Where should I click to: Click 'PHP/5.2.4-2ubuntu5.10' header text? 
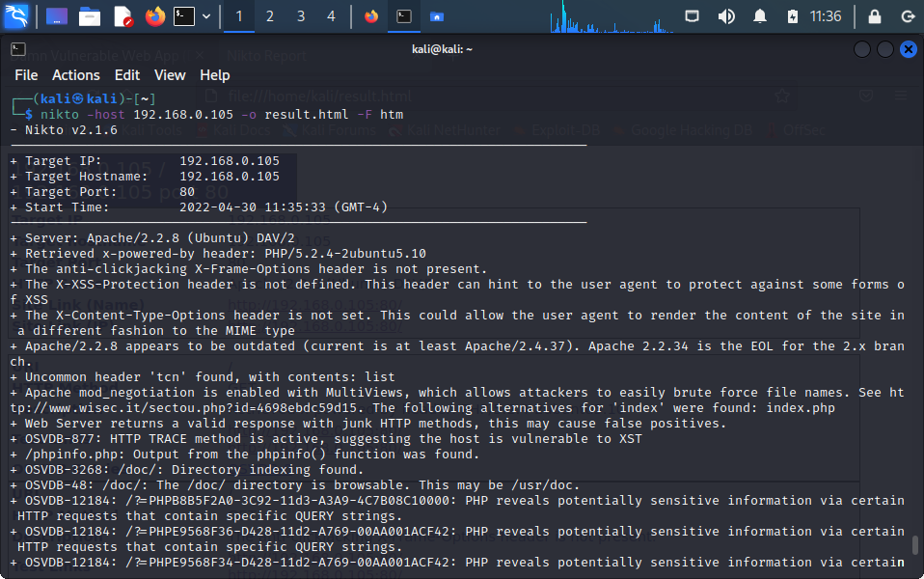(x=344, y=254)
